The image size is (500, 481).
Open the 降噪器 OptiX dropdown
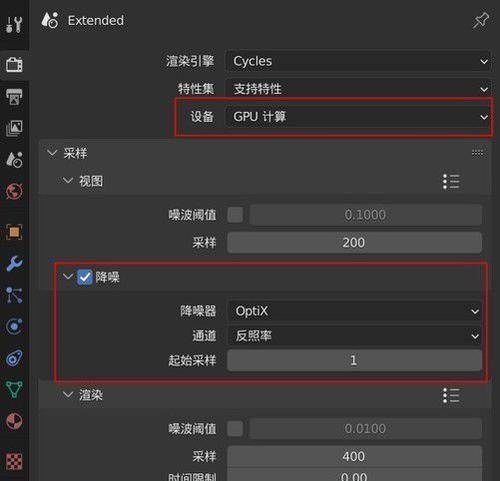click(355, 311)
